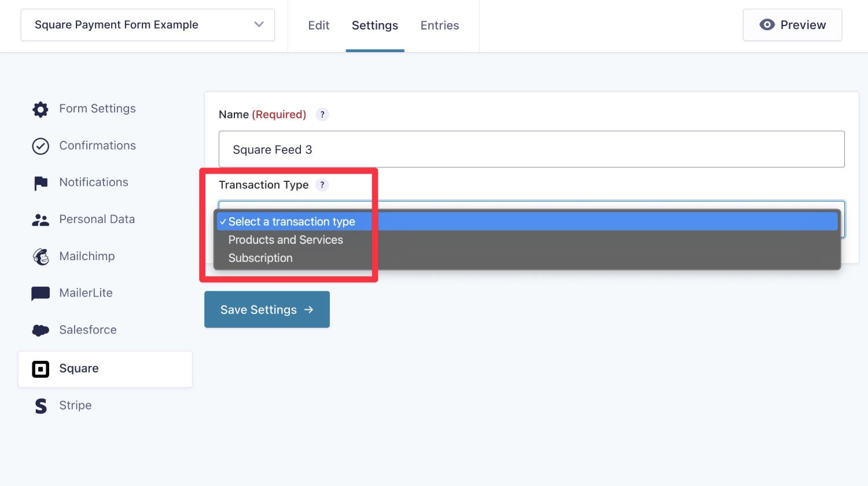Click the Preview button
This screenshot has height=486, width=868.
point(792,25)
